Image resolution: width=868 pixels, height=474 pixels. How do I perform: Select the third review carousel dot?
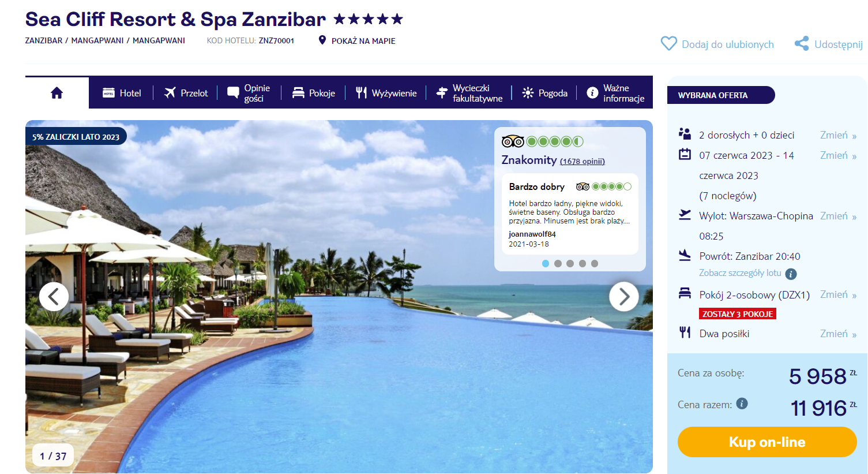click(x=570, y=263)
